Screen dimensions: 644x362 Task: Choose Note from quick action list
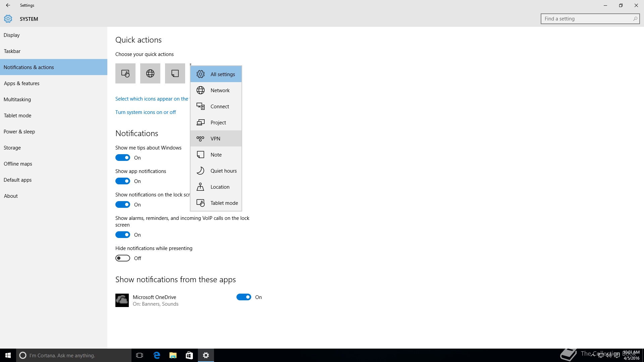pyautogui.click(x=216, y=155)
